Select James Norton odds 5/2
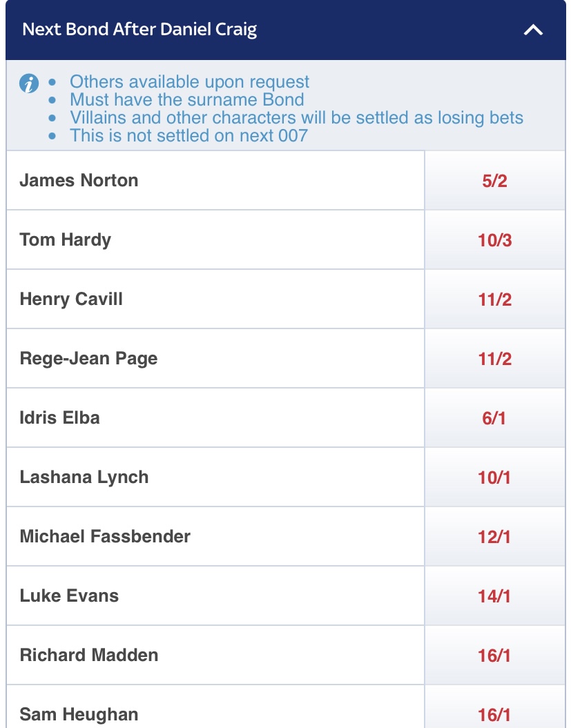This screenshot has height=728, width=571. pyautogui.click(x=495, y=181)
